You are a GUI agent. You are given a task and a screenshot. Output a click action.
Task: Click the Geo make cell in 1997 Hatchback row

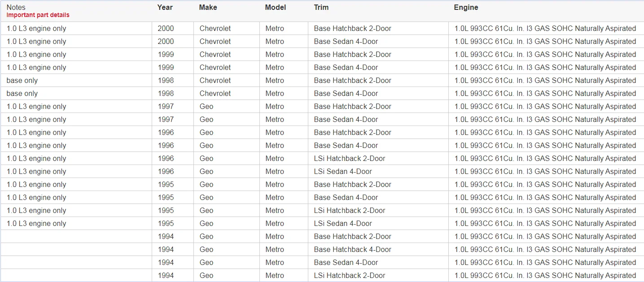[227, 107]
